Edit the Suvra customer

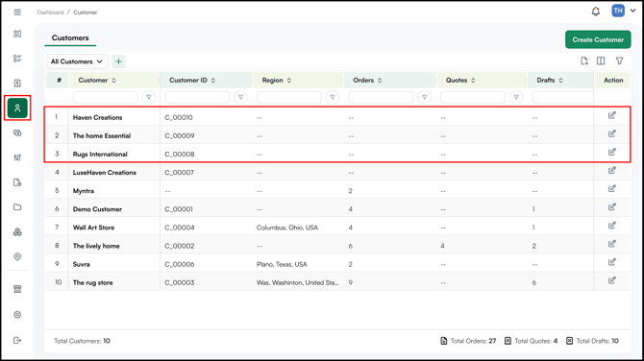pos(612,262)
